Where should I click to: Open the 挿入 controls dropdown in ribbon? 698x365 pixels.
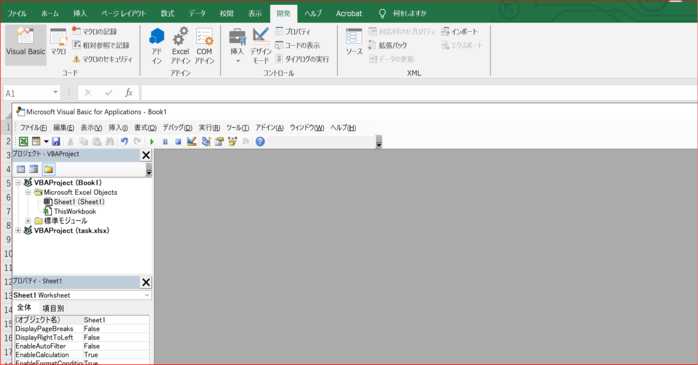point(237,45)
